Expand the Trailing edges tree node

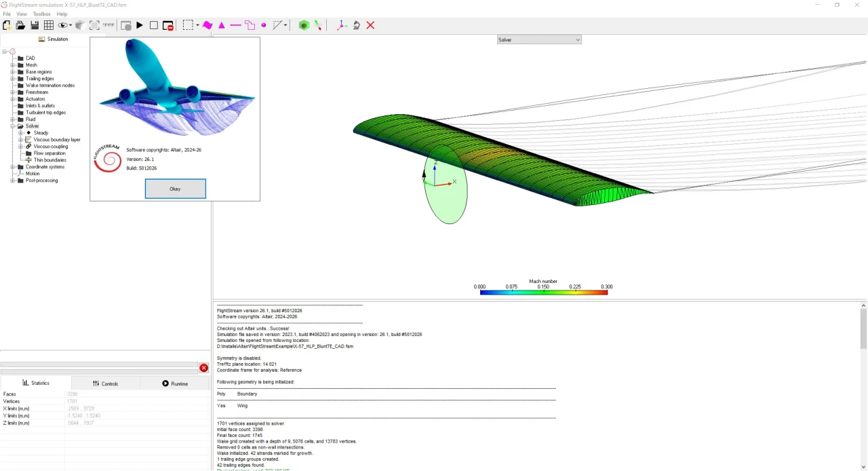pos(13,79)
